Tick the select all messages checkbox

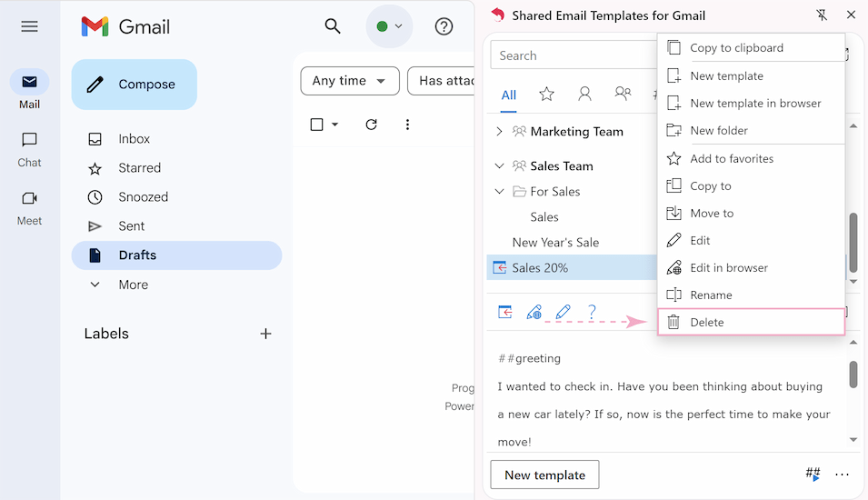[x=316, y=125]
